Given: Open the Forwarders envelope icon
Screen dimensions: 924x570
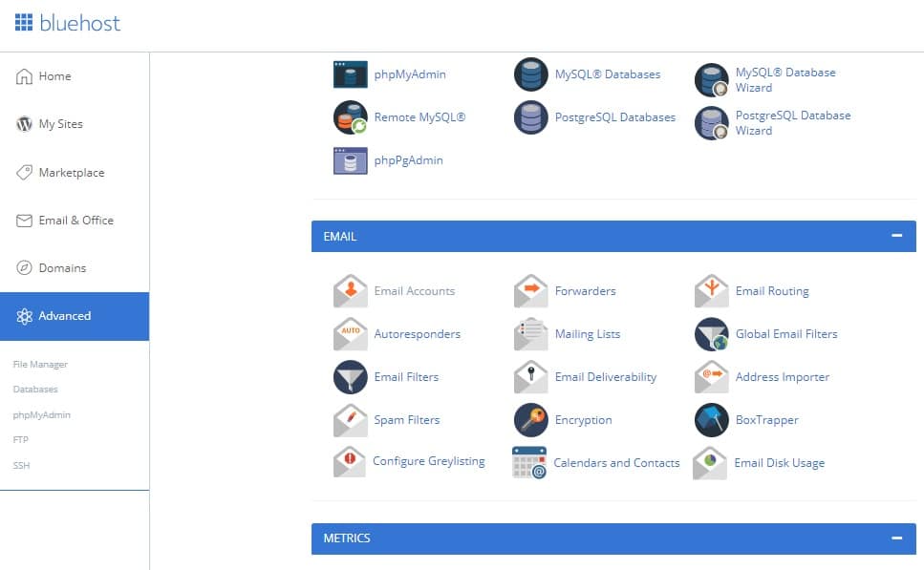Looking at the screenshot, I should (531, 291).
